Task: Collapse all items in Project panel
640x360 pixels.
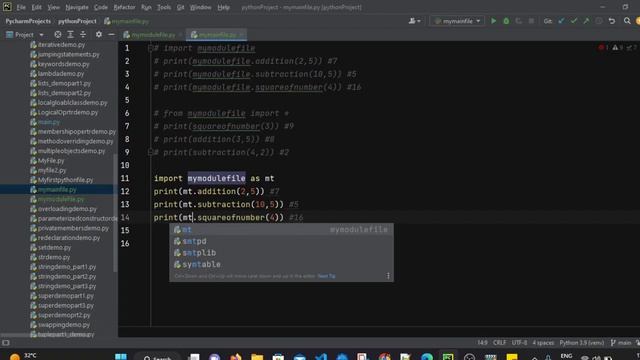Action: (x=83, y=35)
